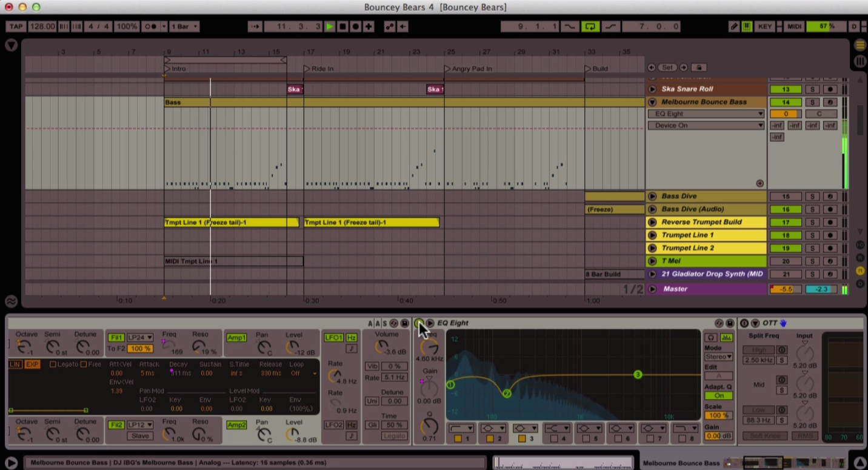
Task: Click EQ Eight save preset icon
Action: pyautogui.click(x=730, y=323)
